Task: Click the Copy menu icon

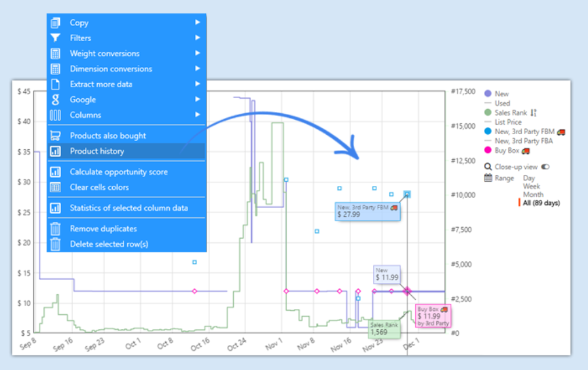Action: point(55,23)
